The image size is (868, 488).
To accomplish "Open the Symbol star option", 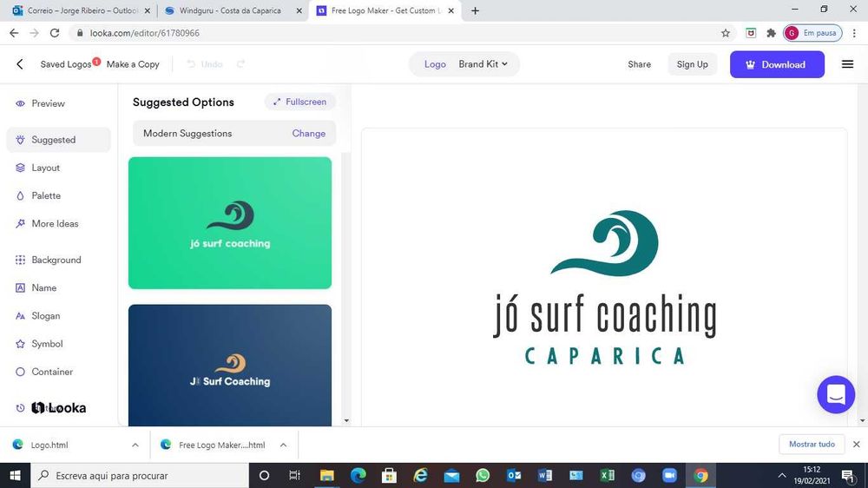I will point(39,344).
